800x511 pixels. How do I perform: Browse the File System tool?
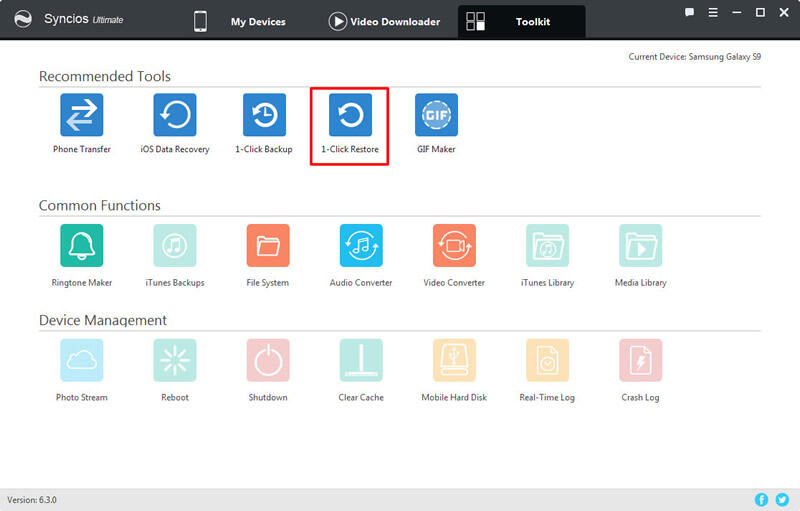click(x=268, y=245)
